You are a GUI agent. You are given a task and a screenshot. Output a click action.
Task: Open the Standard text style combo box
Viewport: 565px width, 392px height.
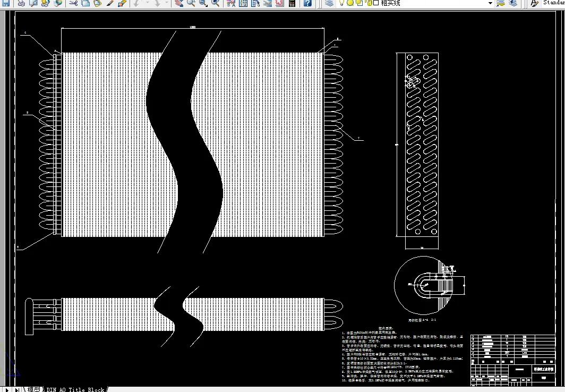553,3
